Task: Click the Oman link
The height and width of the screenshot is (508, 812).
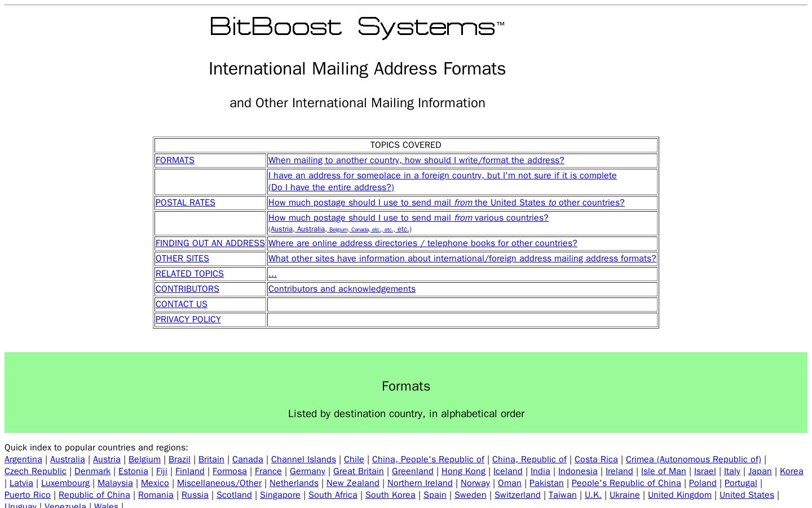Action: 510,483
